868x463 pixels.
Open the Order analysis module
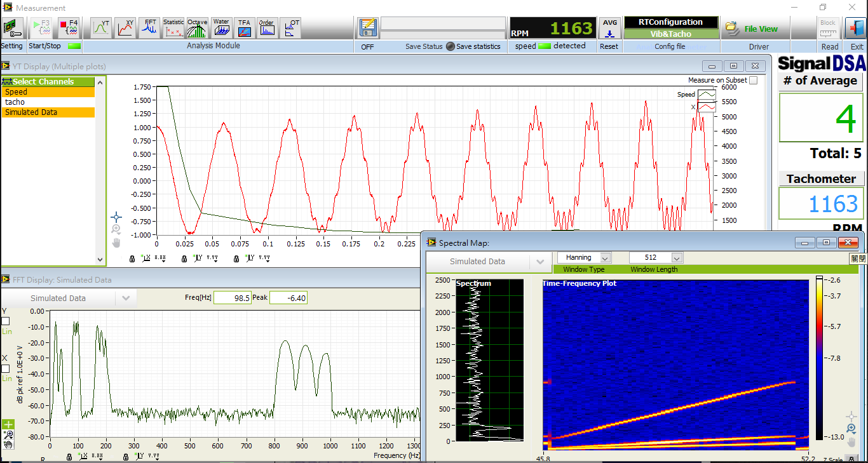pyautogui.click(x=267, y=28)
